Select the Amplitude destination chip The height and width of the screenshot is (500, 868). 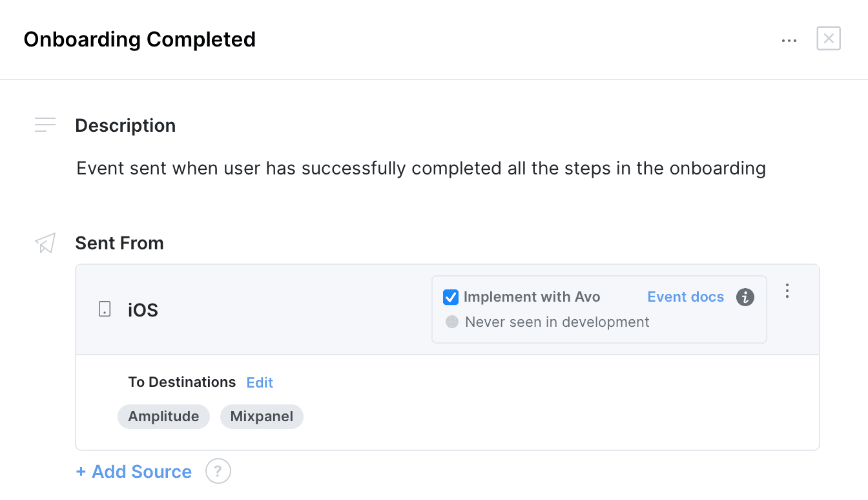click(163, 417)
